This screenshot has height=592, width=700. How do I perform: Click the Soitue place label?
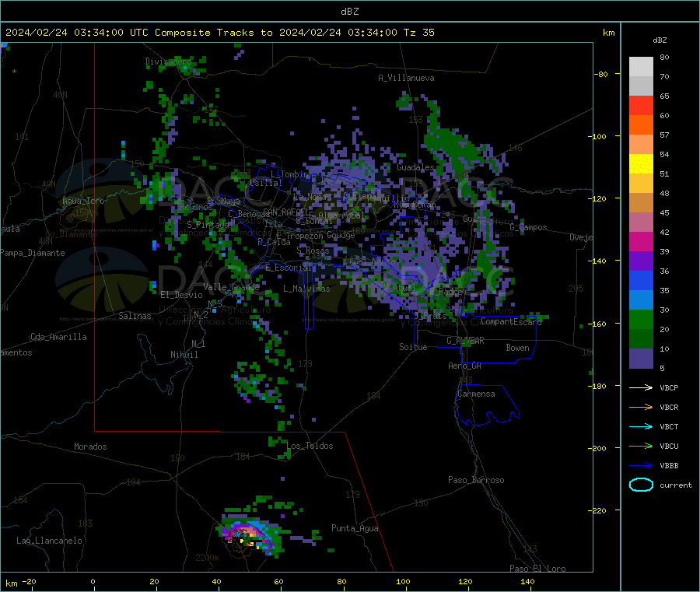pyautogui.click(x=413, y=347)
